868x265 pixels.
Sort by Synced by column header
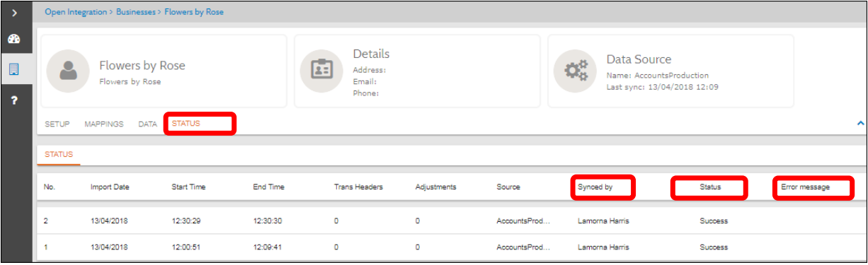tap(595, 187)
